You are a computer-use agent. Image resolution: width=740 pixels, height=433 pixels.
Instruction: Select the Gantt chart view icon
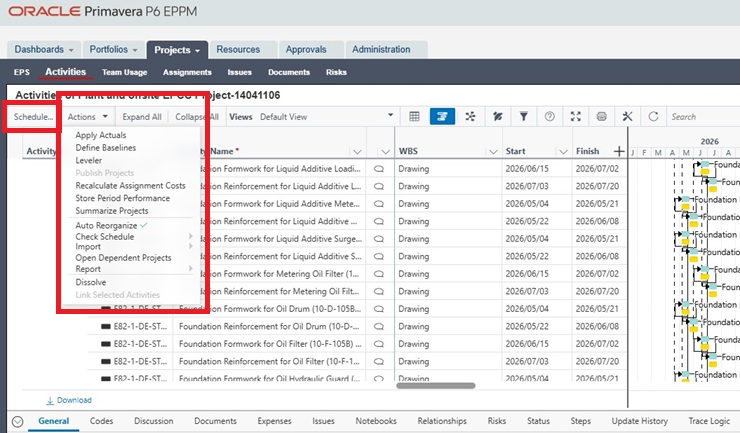pyautogui.click(x=442, y=117)
